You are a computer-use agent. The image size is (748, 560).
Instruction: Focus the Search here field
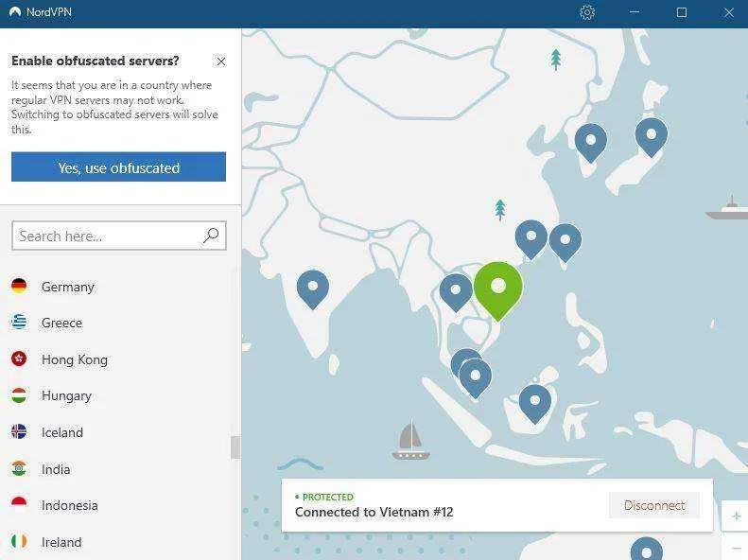[x=119, y=236]
